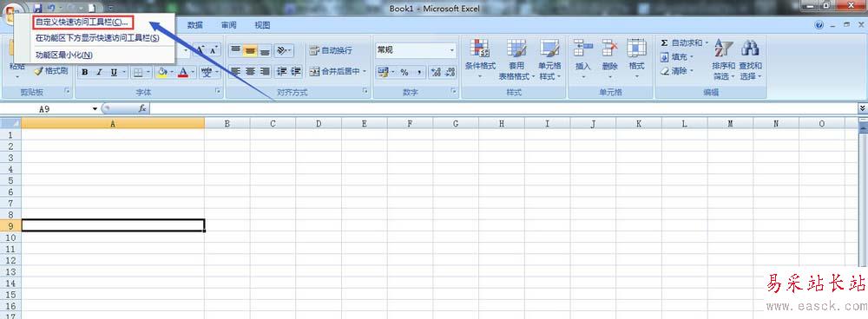868x319 pixels.
Task: Toggle Underline formatting
Action: coord(114,72)
